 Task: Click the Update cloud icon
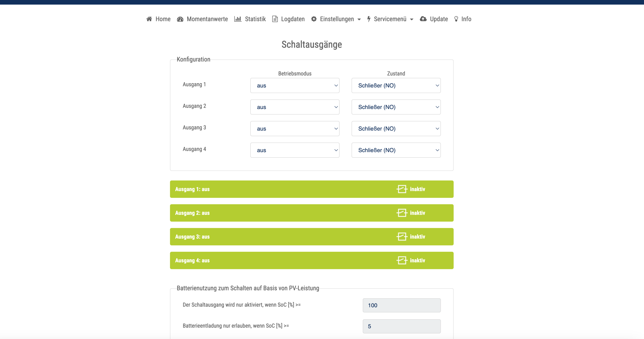[423, 19]
